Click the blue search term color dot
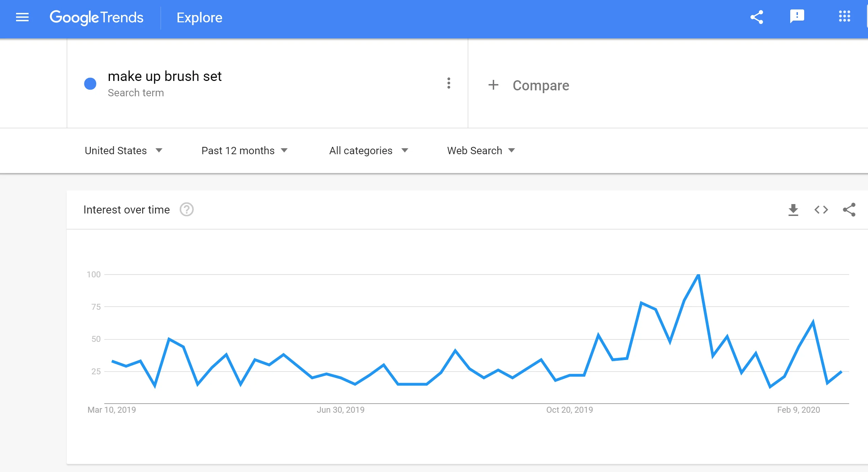Viewport: 868px width, 472px height. click(90, 84)
